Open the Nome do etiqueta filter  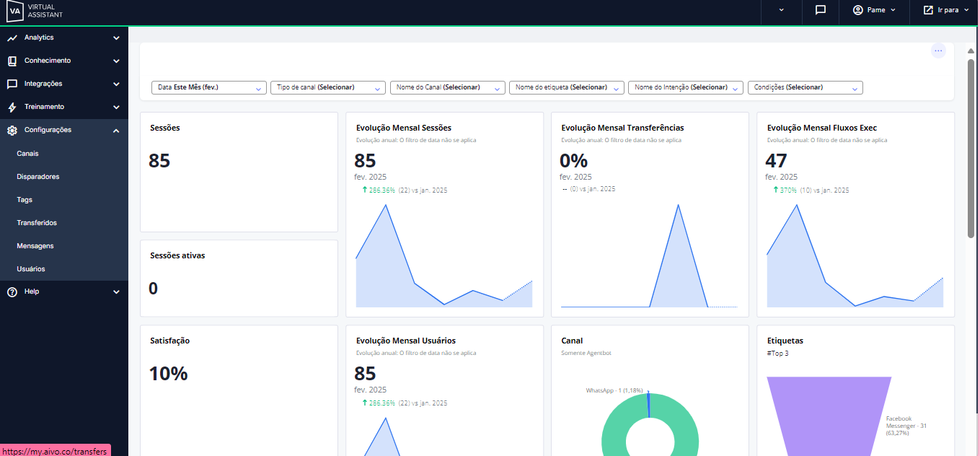pos(566,87)
